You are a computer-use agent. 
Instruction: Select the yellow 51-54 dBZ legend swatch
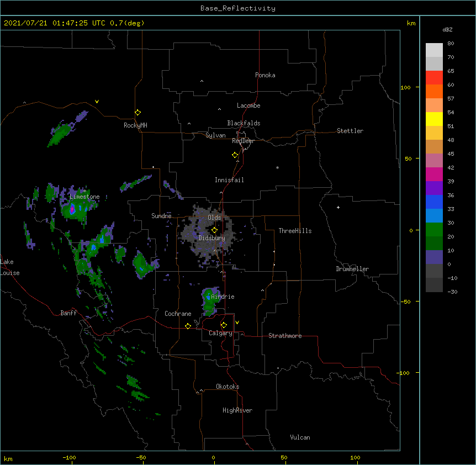click(434, 119)
